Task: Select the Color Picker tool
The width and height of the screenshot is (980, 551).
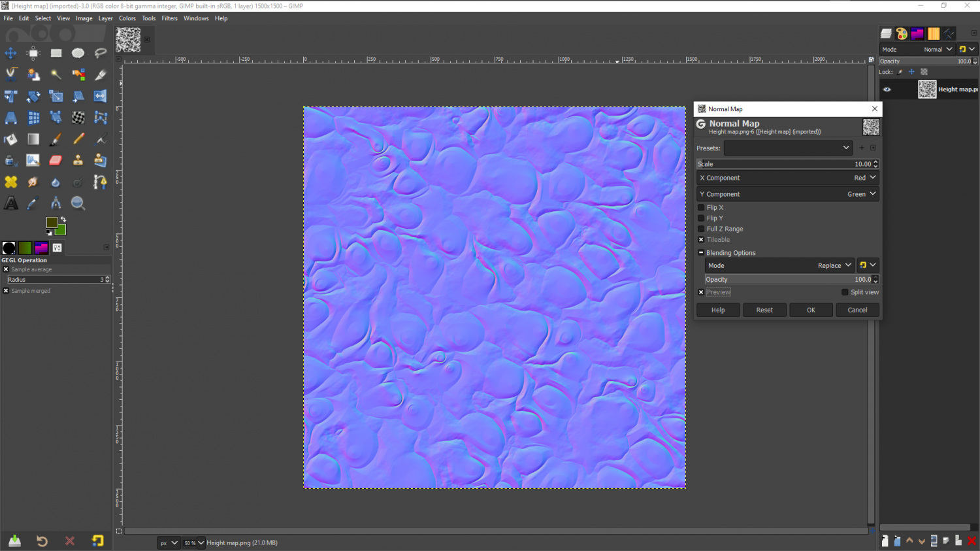Action: click(x=33, y=203)
